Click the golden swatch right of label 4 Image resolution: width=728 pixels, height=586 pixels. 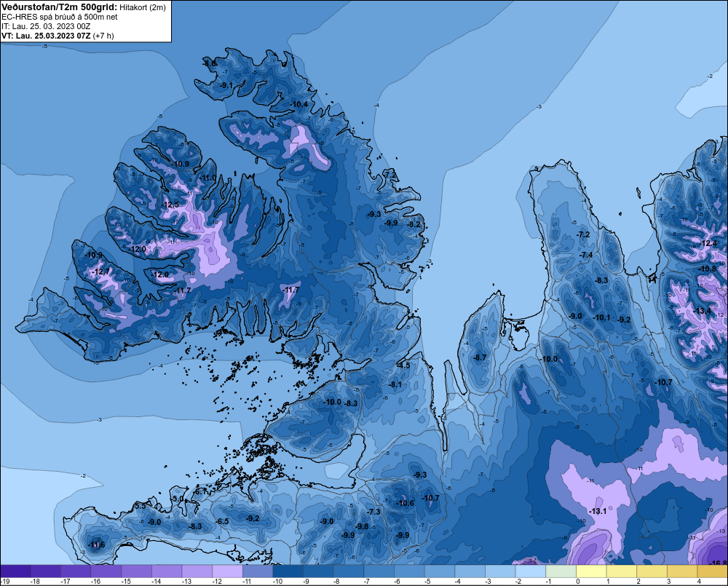pyautogui.click(x=713, y=571)
